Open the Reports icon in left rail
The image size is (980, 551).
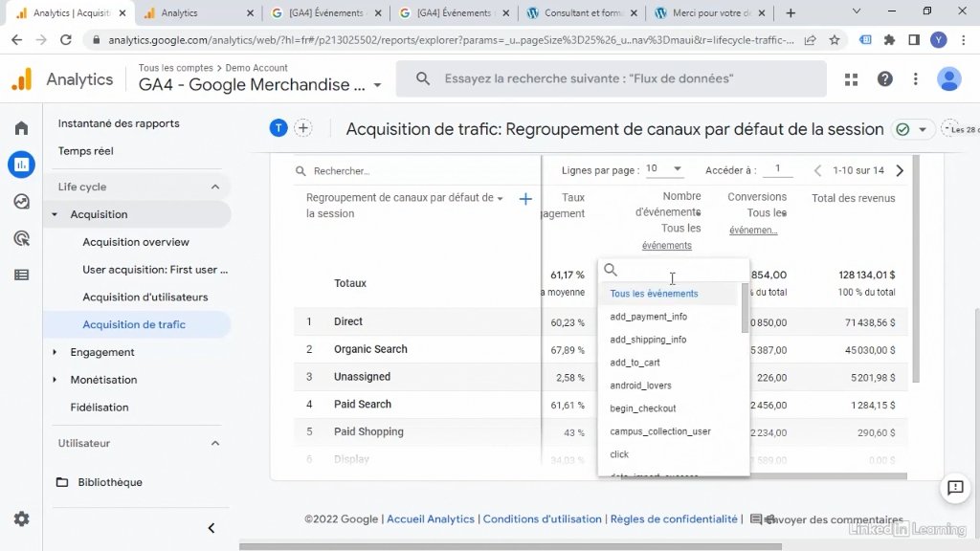pyautogui.click(x=21, y=165)
